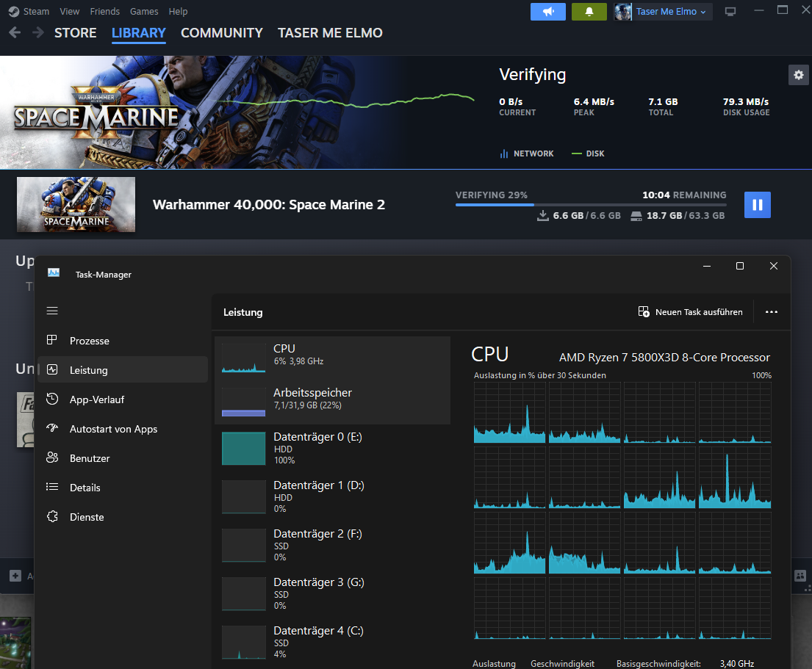Image resolution: width=812 pixels, height=669 pixels.
Task: Open the Friends menu in Steam
Action: click(x=104, y=12)
